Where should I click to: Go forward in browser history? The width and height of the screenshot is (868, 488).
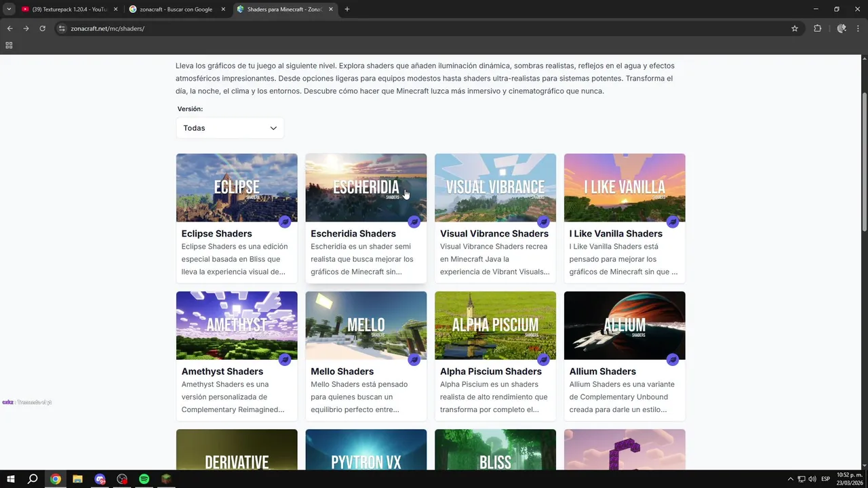[x=26, y=28]
